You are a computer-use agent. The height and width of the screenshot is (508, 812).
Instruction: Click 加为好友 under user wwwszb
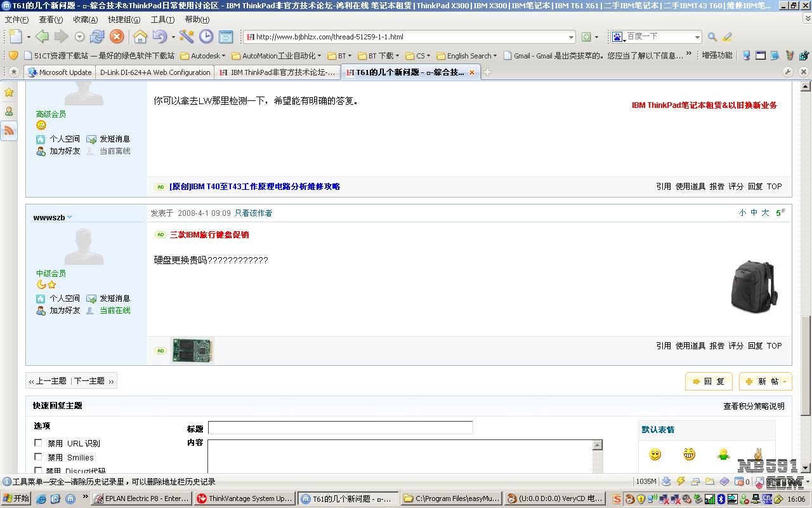[65, 311]
